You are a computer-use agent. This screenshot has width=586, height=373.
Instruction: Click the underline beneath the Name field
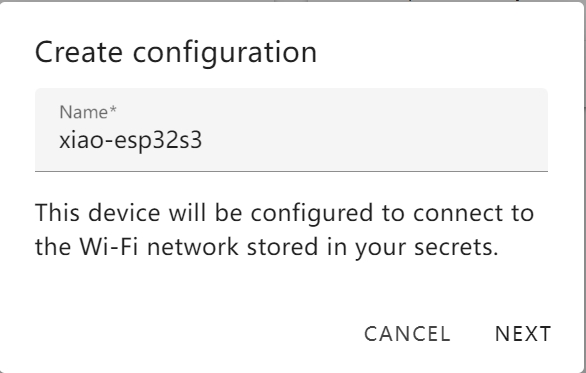pyautogui.click(x=291, y=171)
